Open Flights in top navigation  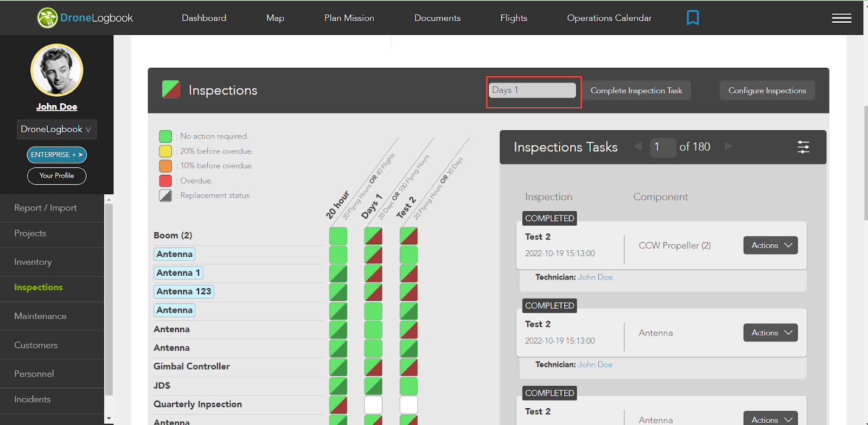[514, 18]
